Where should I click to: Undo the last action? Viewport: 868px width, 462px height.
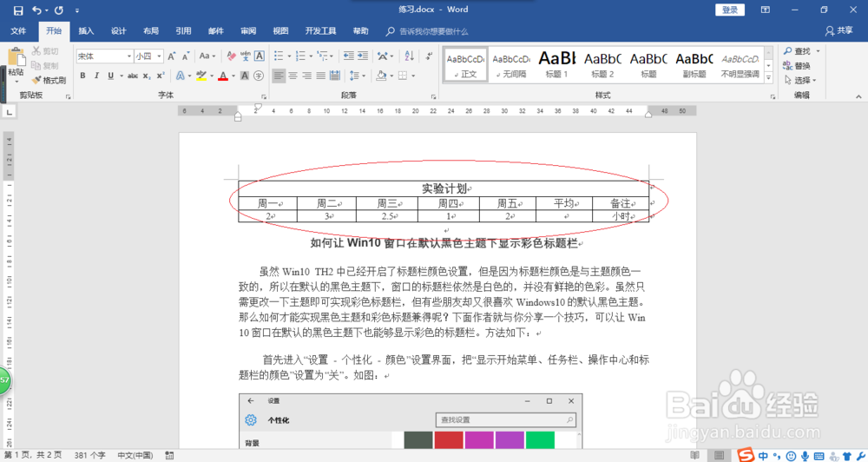(37, 10)
